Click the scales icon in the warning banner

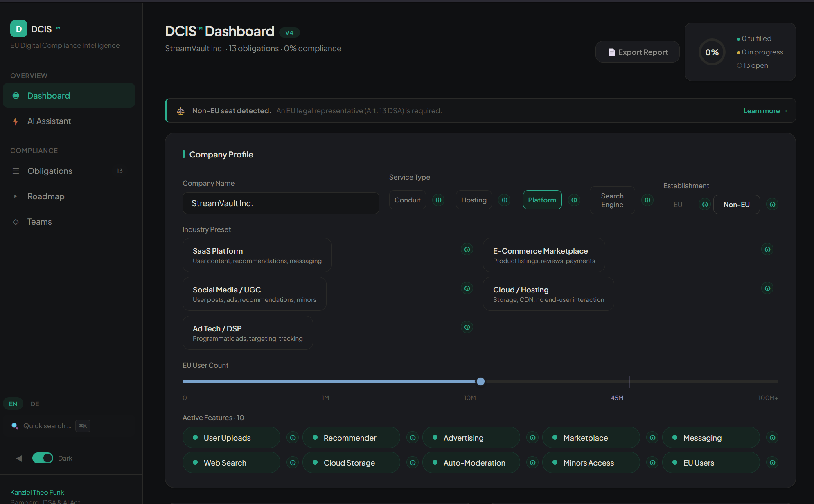tap(180, 110)
